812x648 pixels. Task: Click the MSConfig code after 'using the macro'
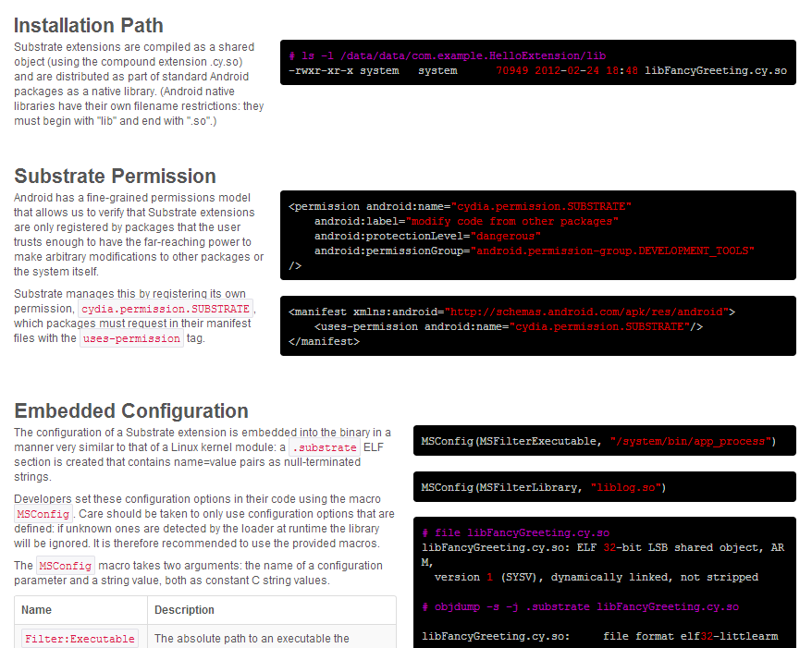point(43,513)
